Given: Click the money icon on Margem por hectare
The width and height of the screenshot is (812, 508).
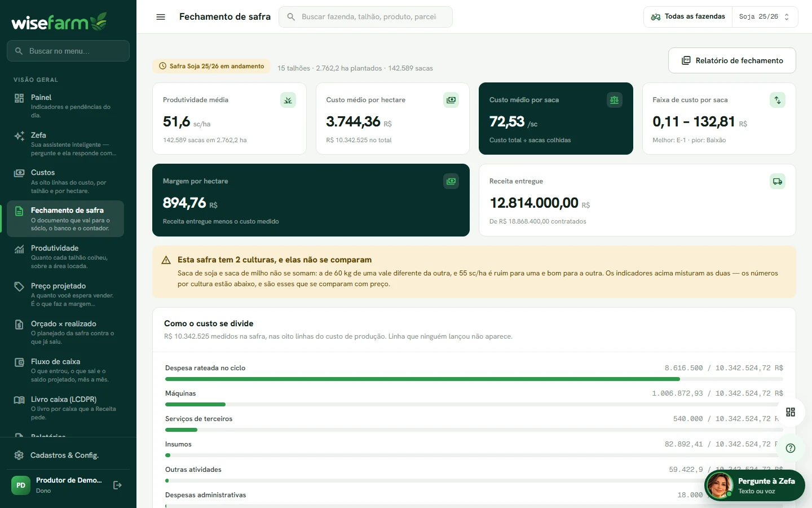Looking at the screenshot, I should click(451, 181).
